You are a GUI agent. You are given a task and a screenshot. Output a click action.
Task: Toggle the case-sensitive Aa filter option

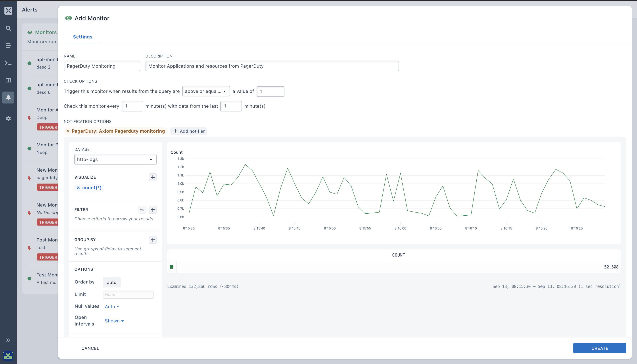click(142, 209)
